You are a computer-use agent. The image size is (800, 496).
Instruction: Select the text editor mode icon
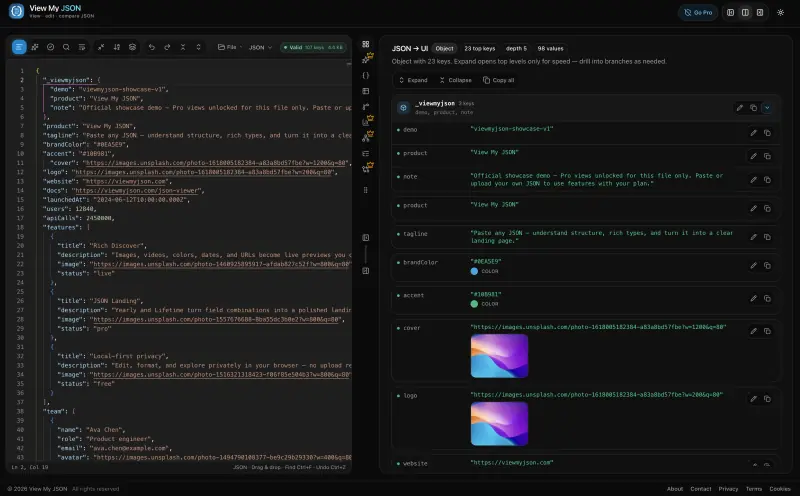pos(19,47)
